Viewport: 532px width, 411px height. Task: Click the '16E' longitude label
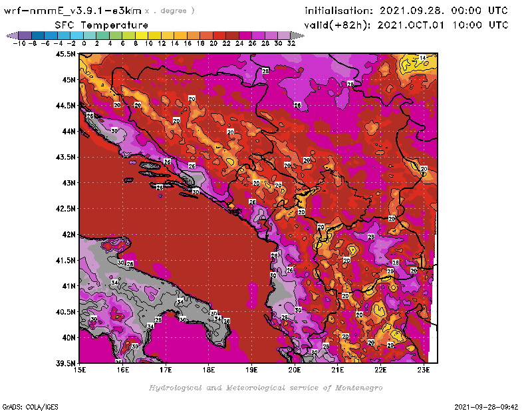(123, 370)
